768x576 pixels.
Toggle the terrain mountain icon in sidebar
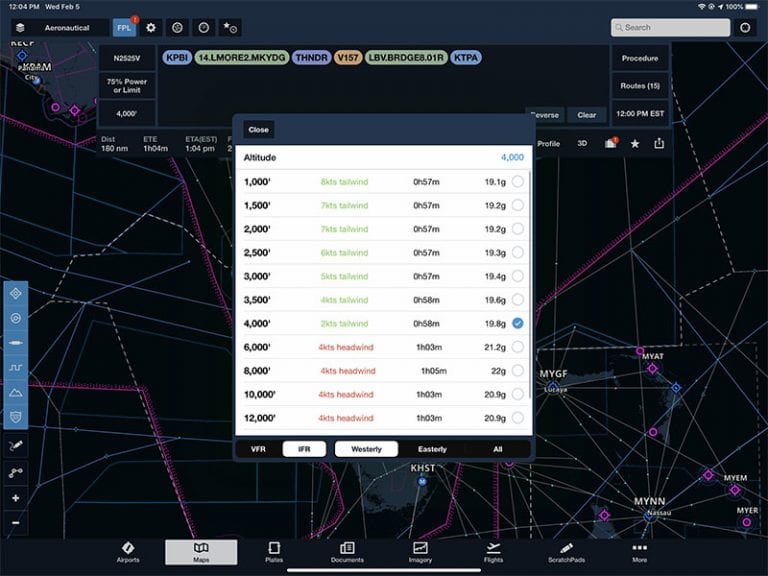16,392
